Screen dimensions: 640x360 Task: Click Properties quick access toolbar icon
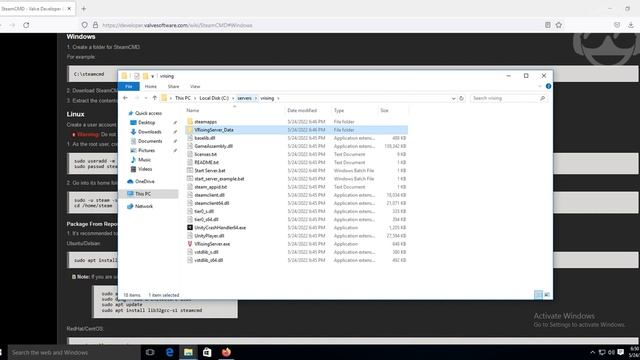tap(137, 76)
